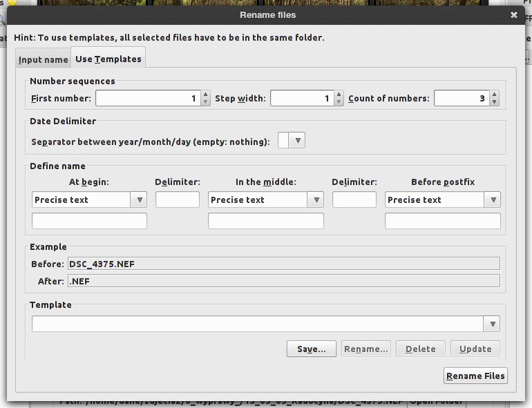Increase the First number spinner value

click(205, 95)
